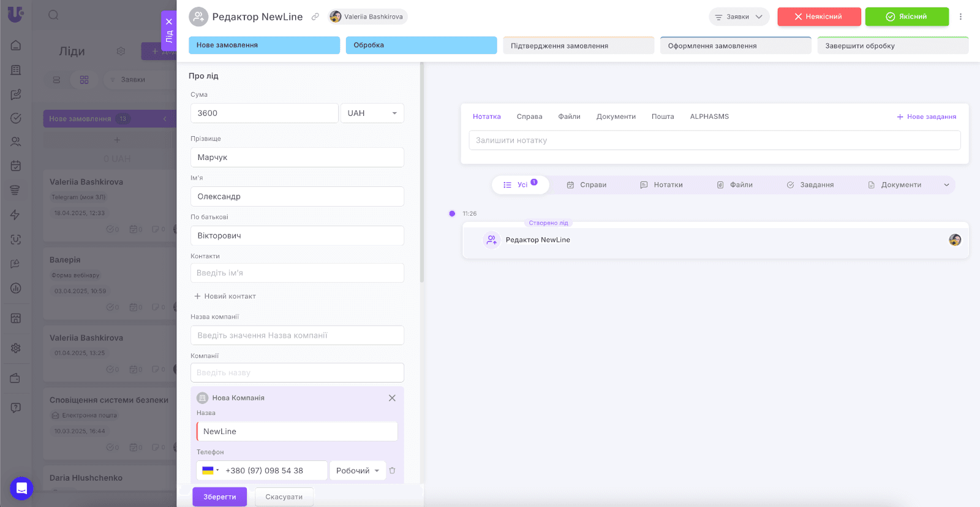Open the gear settings icon in left sidebar
The height and width of the screenshot is (507, 980).
coord(16,348)
